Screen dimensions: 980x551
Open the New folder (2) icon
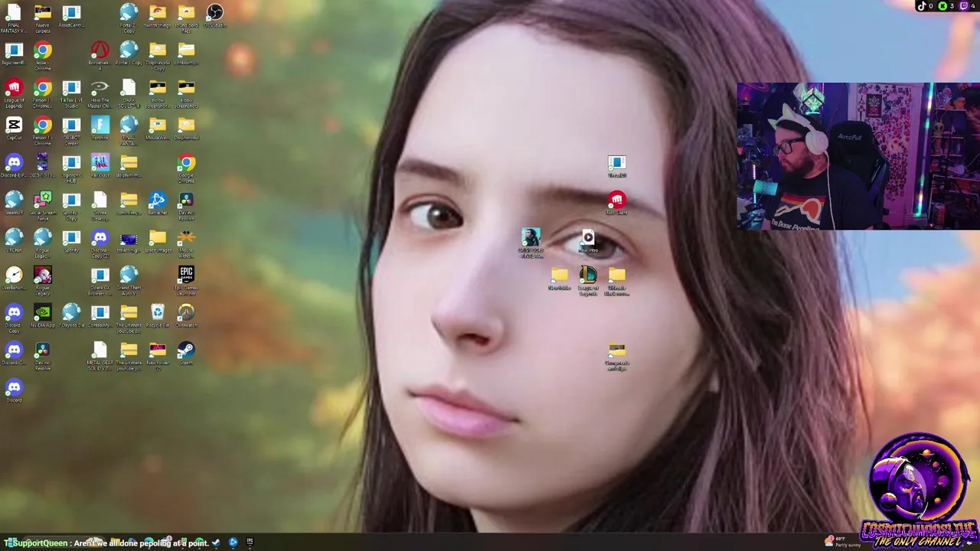coord(157,349)
